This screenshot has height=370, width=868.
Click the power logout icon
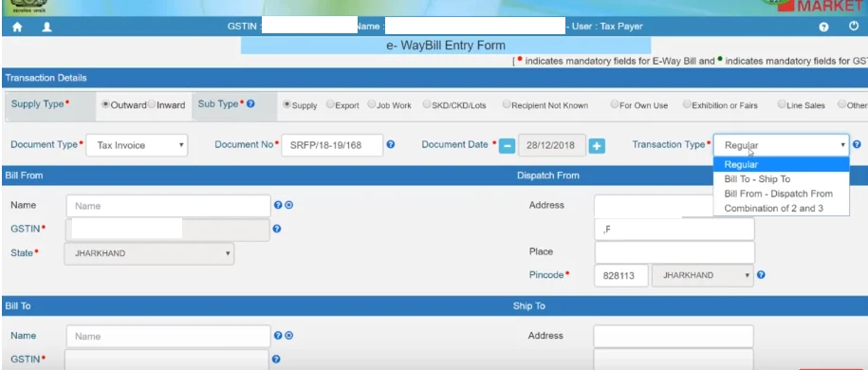[854, 26]
